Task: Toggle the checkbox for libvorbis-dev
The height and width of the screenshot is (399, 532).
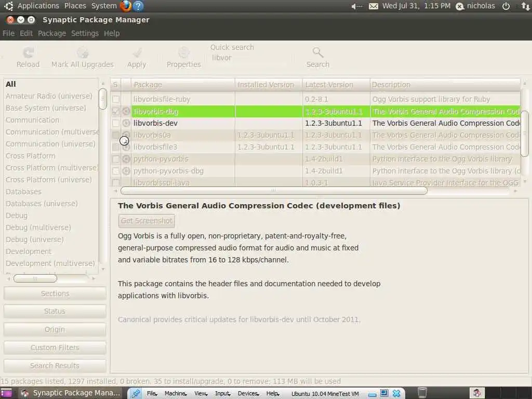Action: coord(116,123)
